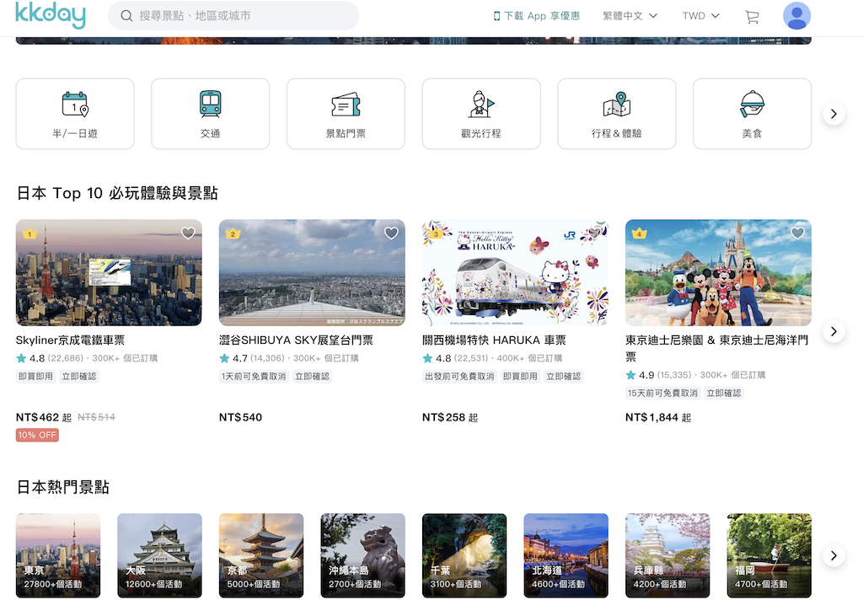
Task: Favorite the 東京迪士尼樂園 ticket card
Action: pyautogui.click(x=797, y=233)
